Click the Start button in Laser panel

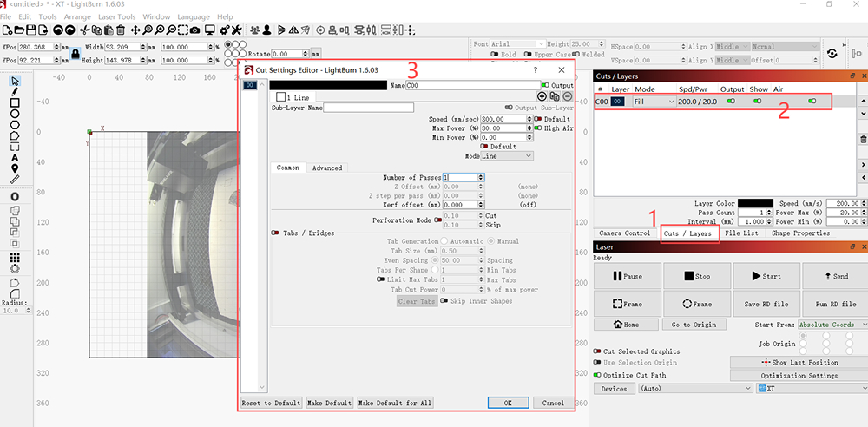coord(766,276)
